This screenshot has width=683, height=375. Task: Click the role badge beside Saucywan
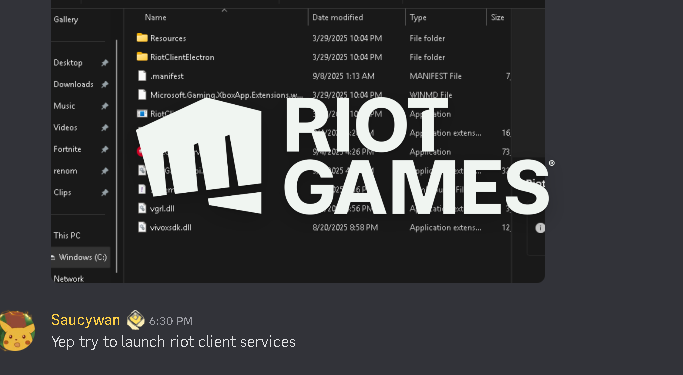(x=135, y=320)
